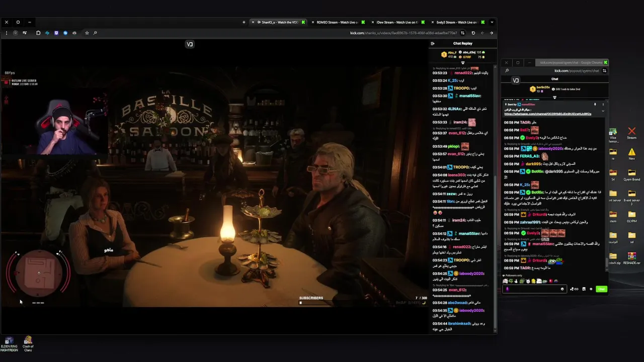644x362 pixels.
Task: Open the OLYPM desktop folder
Action: click(x=631, y=216)
